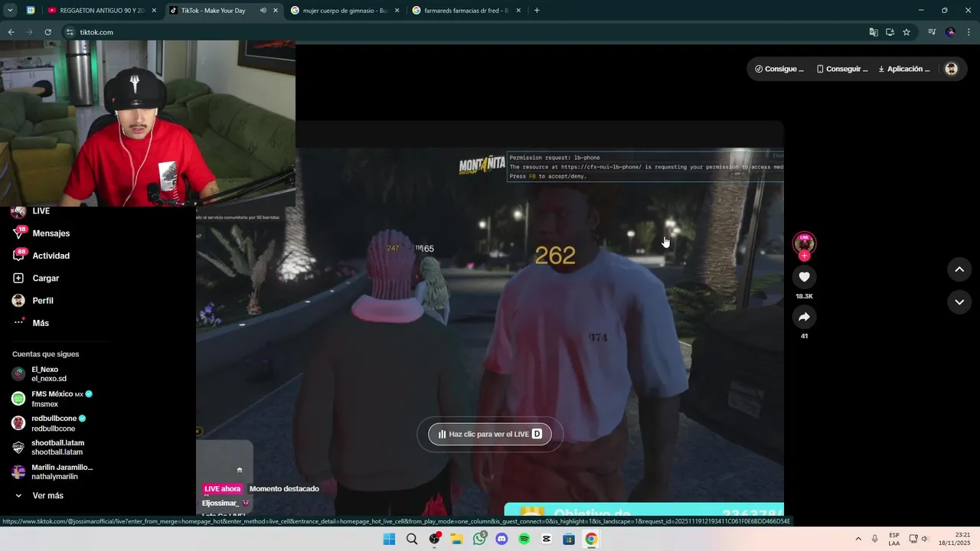The image size is (980, 551).
Task: Open Spotify from the taskbar
Action: point(524,539)
